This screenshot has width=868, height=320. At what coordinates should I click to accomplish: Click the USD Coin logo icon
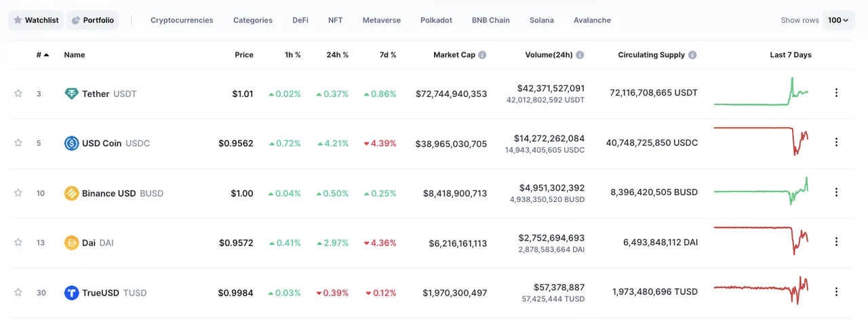pyautogui.click(x=71, y=143)
